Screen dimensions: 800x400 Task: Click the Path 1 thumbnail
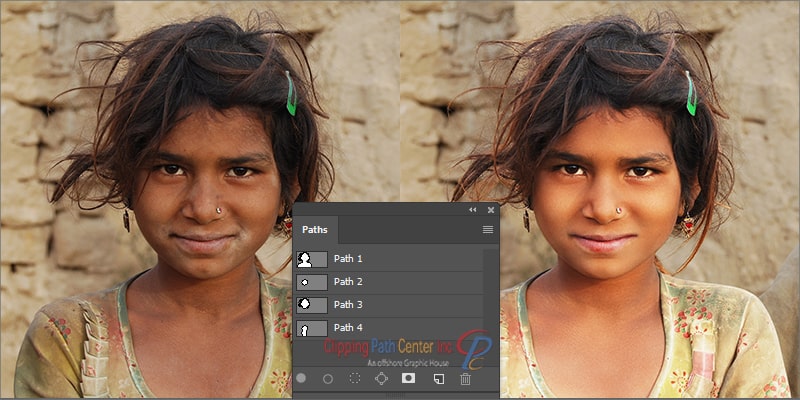(312, 259)
